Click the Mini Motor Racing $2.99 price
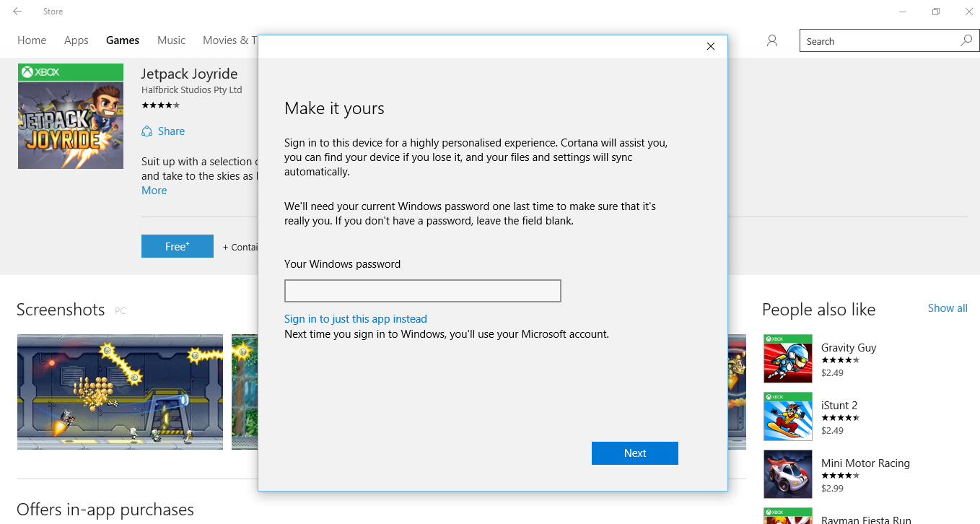 tap(832, 489)
